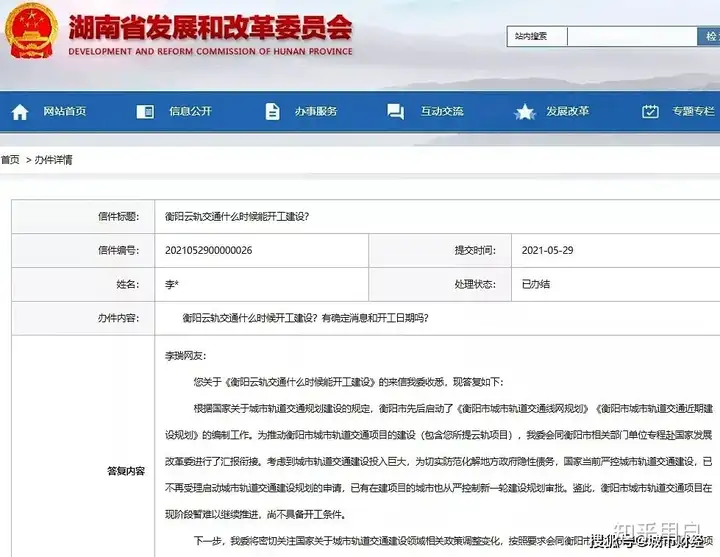The height and width of the screenshot is (557, 720).
Task: Open the 站内搜索 dropdown selector
Action: tap(537, 36)
